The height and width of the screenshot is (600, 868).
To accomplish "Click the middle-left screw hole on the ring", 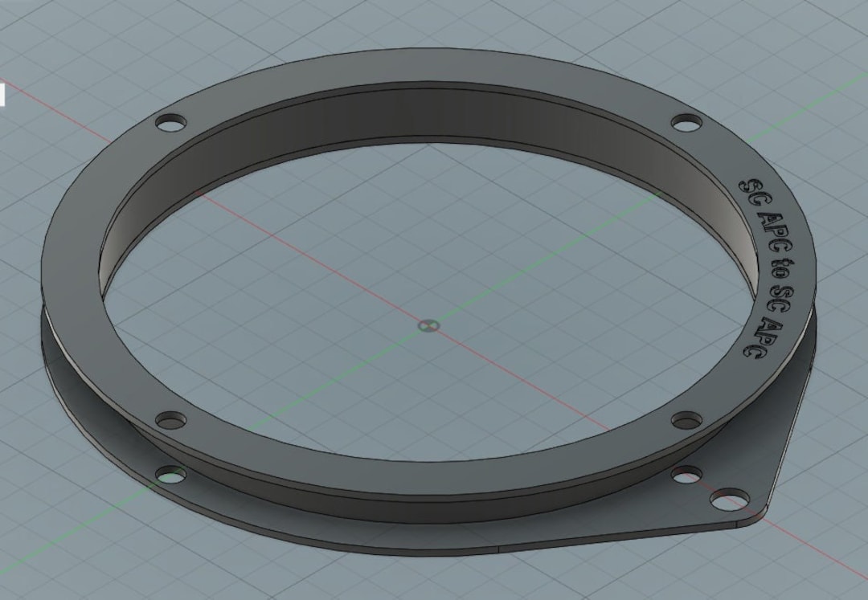I will [170, 418].
